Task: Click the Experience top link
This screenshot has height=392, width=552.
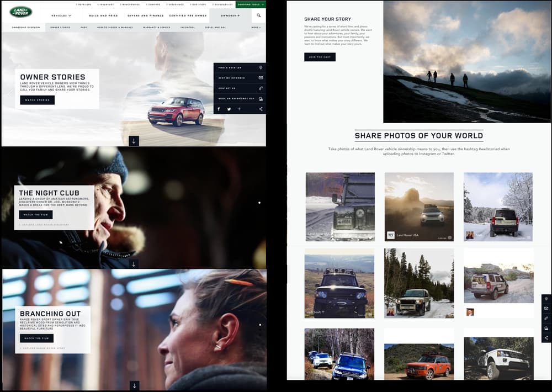Action: click(x=175, y=4)
